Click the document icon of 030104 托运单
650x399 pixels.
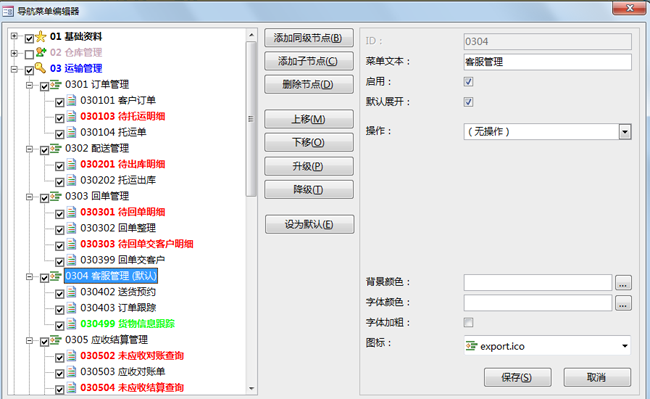tap(71, 132)
